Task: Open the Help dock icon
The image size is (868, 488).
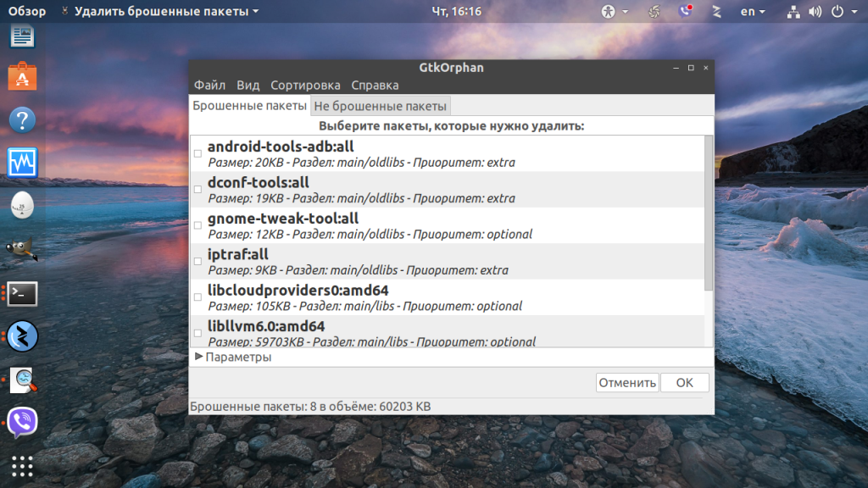Action: (x=22, y=119)
